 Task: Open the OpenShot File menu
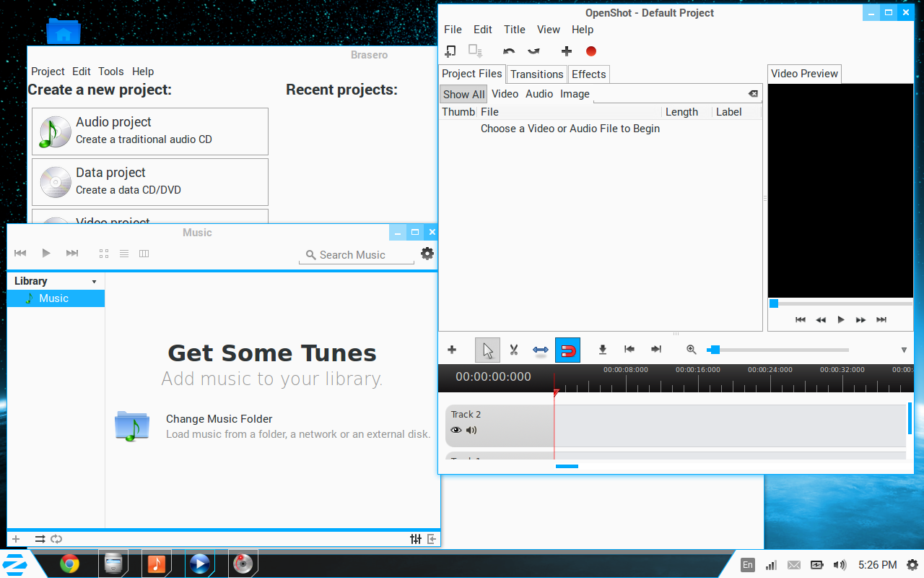point(453,30)
